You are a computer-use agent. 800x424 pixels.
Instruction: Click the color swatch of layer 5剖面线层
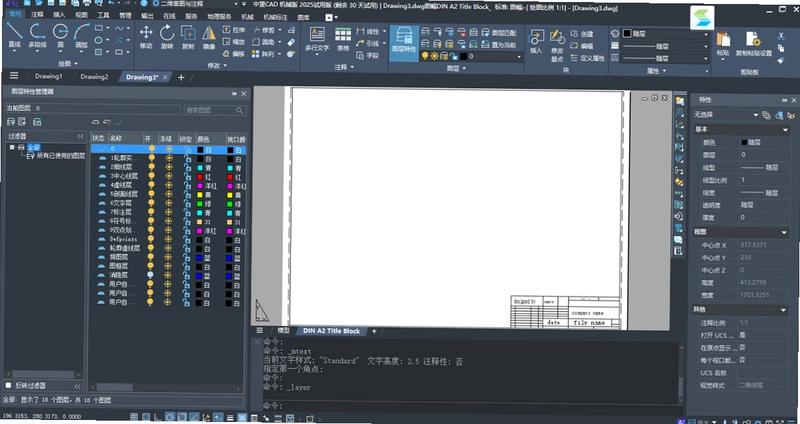[x=201, y=194]
